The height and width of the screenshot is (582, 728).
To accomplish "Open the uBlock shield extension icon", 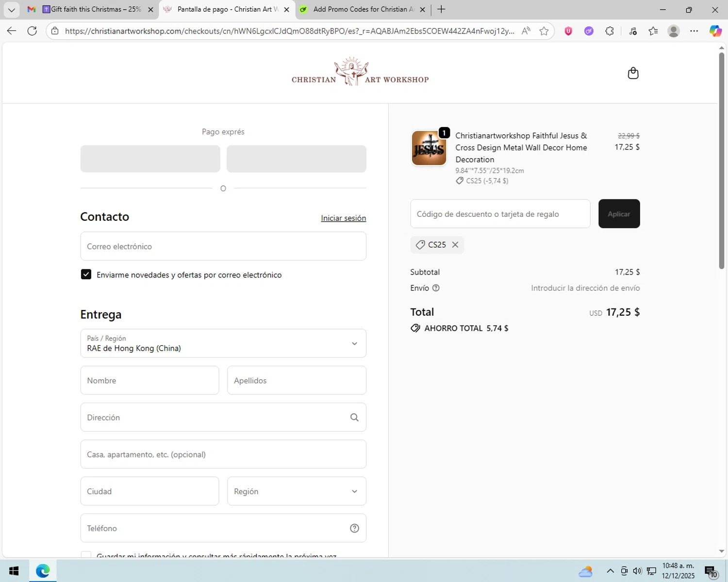I will coord(568,31).
